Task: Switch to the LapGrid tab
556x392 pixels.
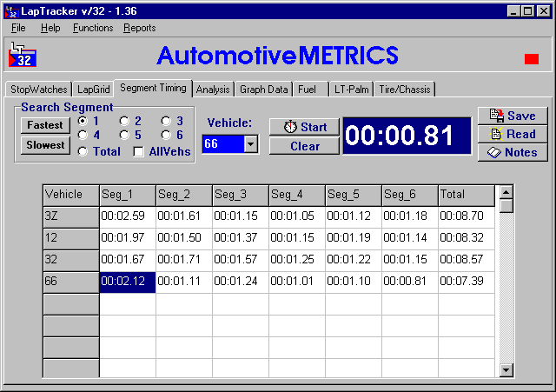Action: click(94, 90)
